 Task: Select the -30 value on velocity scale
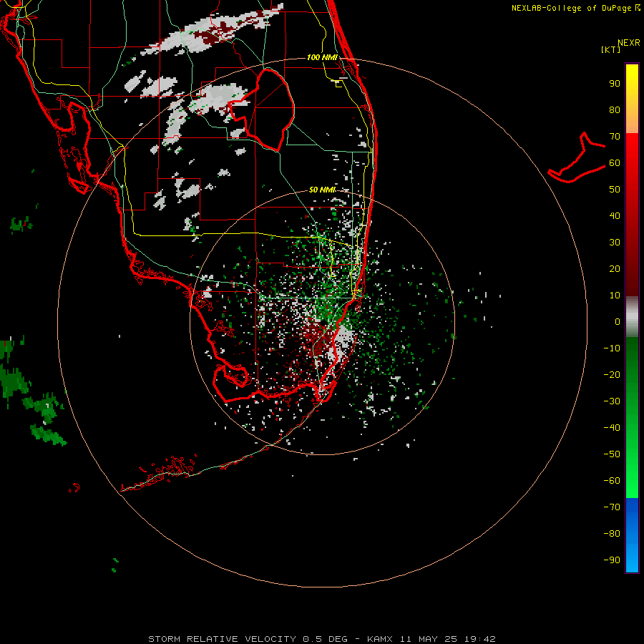612,401
